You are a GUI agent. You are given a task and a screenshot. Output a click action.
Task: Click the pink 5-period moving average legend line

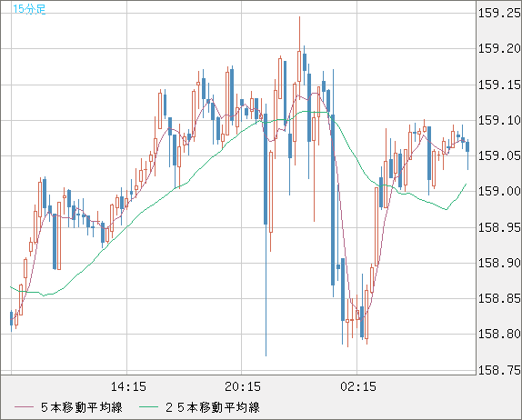tap(24, 407)
